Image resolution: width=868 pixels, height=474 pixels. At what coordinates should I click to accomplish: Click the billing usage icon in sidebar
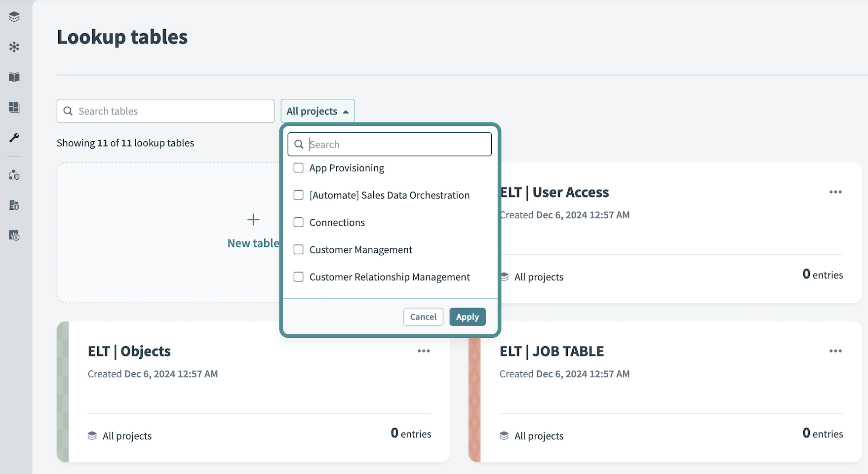click(14, 237)
